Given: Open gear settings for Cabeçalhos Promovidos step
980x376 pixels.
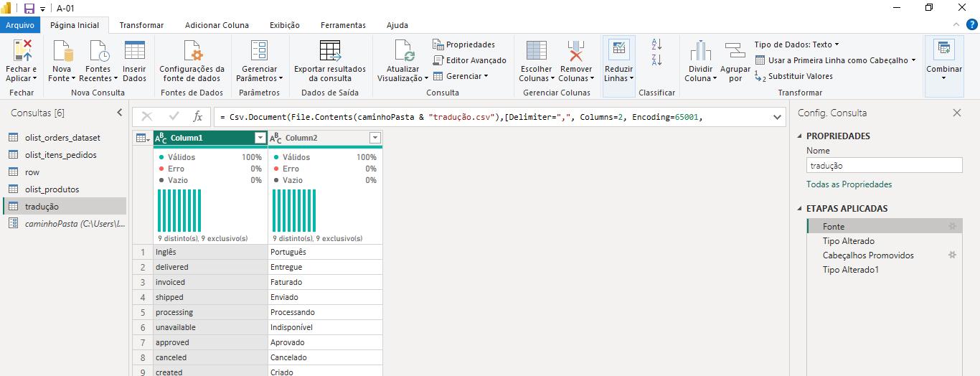Looking at the screenshot, I should (x=953, y=255).
